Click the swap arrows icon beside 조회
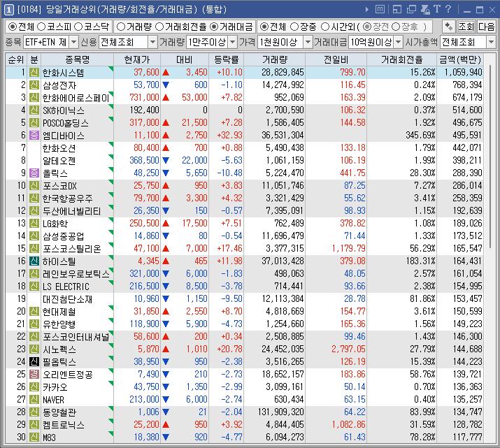 pos(449,27)
